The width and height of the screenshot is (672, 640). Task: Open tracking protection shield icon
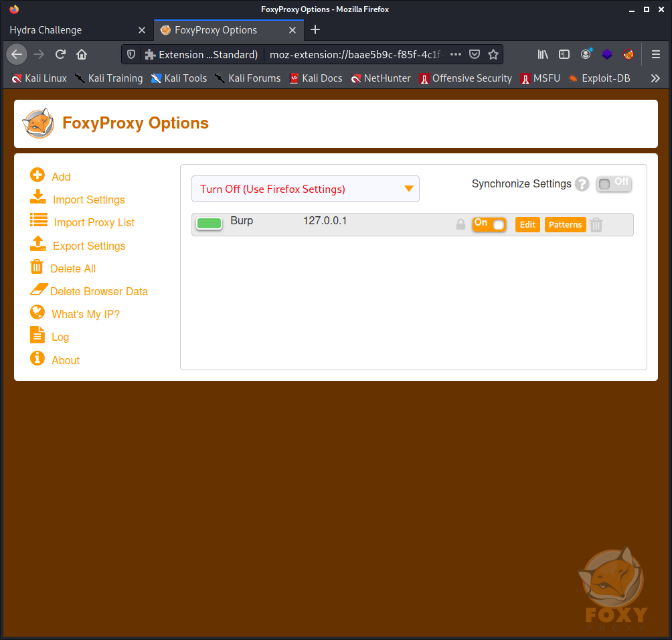tap(131, 54)
